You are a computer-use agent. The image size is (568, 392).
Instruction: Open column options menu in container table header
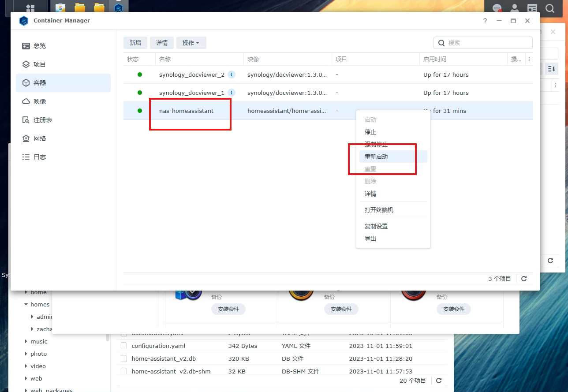coord(529,59)
